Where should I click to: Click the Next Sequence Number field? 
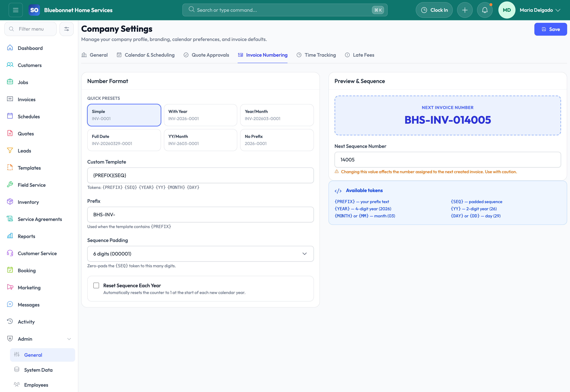tap(447, 160)
